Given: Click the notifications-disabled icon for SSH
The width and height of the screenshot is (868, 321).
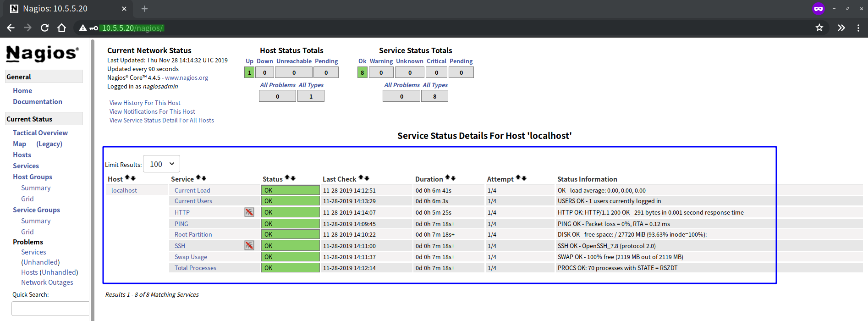Looking at the screenshot, I should pos(249,245).
